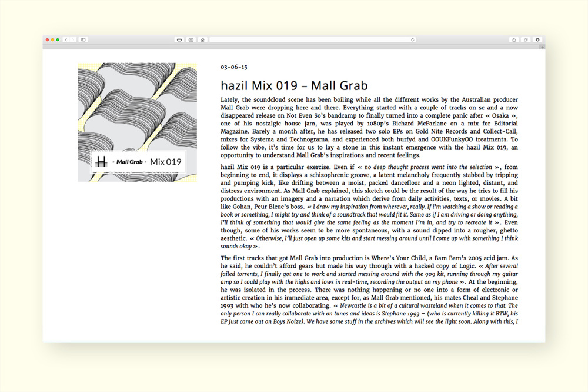Click the 03-06-15 post date

coord(234,67)
